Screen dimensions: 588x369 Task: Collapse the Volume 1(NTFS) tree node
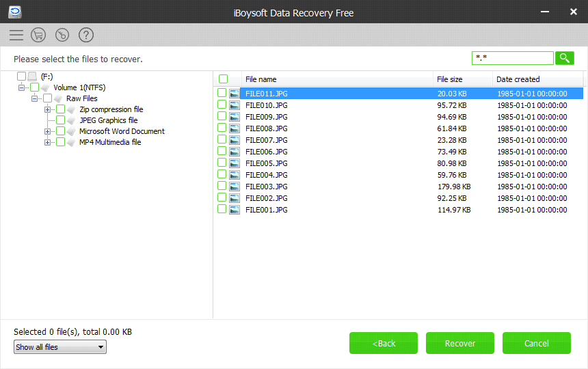point(21,87)
